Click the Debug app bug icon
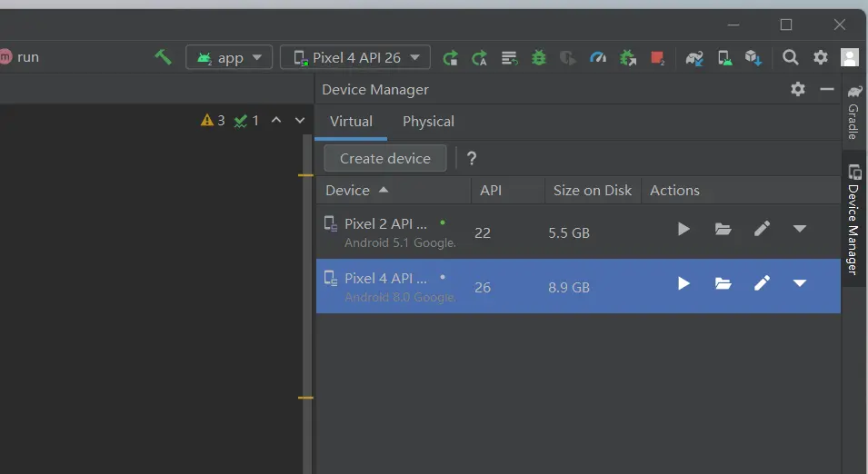 tap(539, 58)
